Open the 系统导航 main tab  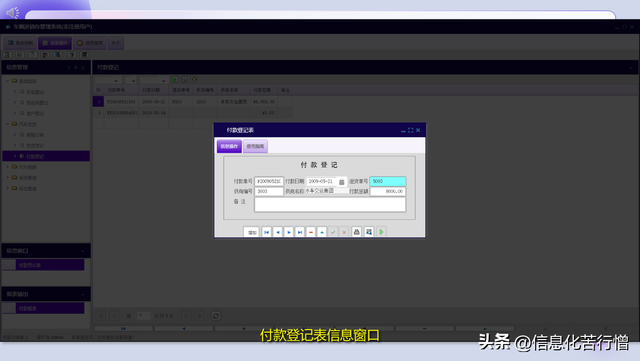click(x=20, y=43)
